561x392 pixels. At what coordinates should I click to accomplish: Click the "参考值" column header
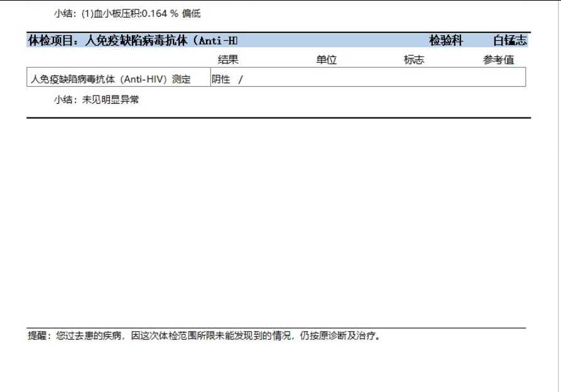(498, 60)
